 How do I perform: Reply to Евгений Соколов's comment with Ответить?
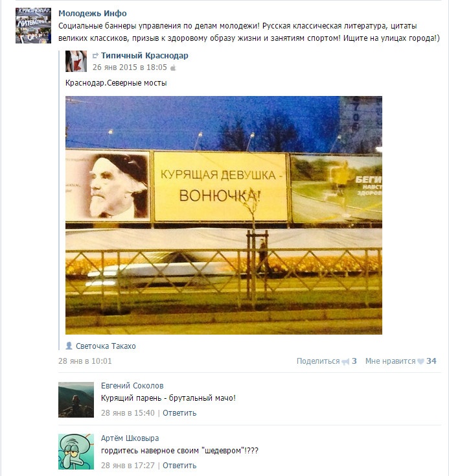(x=179, y=413)
